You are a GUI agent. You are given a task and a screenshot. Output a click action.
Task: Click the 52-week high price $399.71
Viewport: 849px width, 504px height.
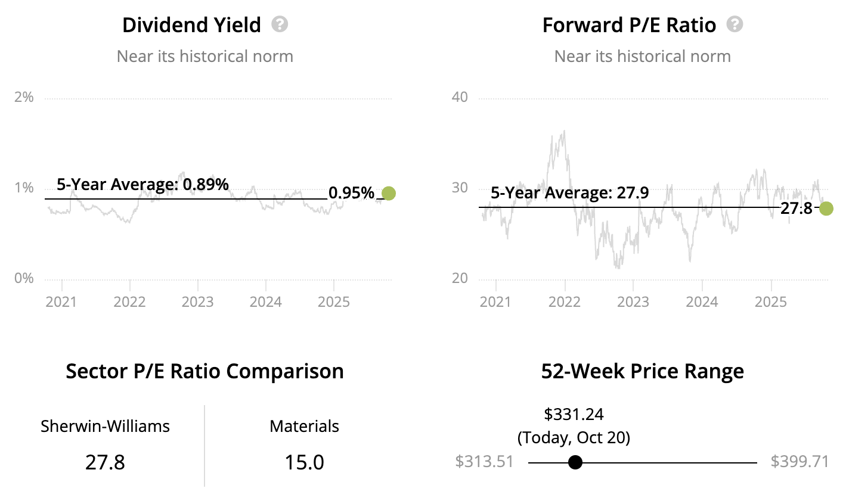(800, 462)
